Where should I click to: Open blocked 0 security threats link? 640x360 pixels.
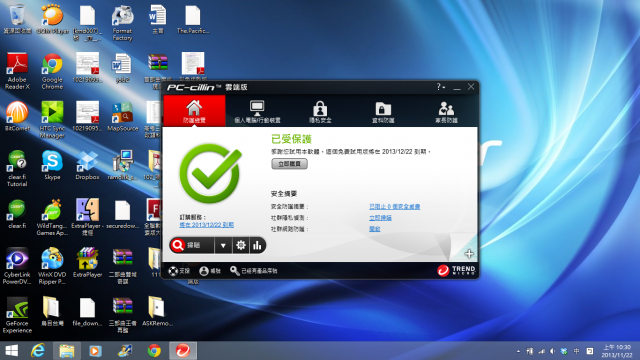tap(394, 207)
